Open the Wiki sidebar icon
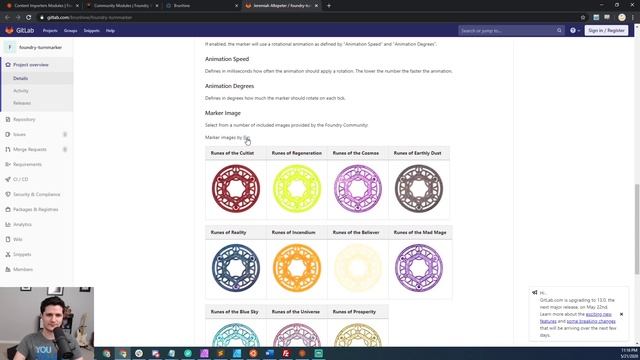The image size is (640, 360). [x=8, y=239]
